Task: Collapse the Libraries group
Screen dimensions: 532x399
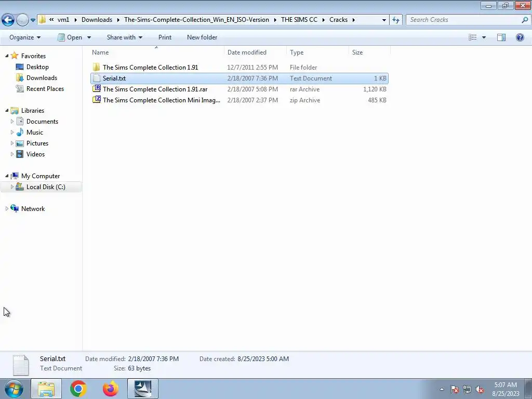Action: 7,110
